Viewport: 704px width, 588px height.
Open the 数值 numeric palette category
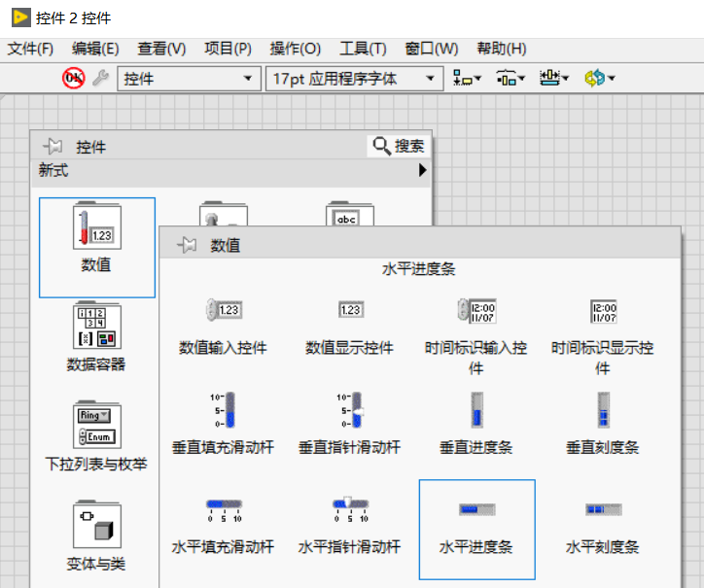pos(97,247)
